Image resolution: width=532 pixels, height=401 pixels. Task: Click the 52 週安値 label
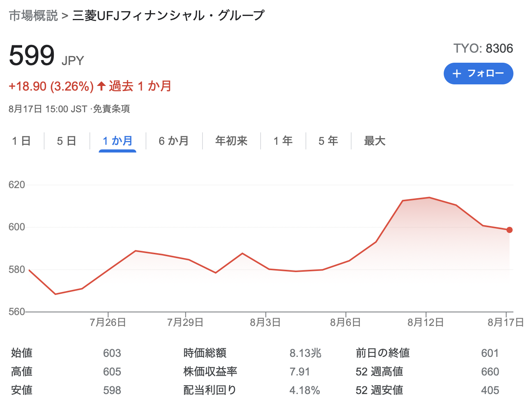379,390
